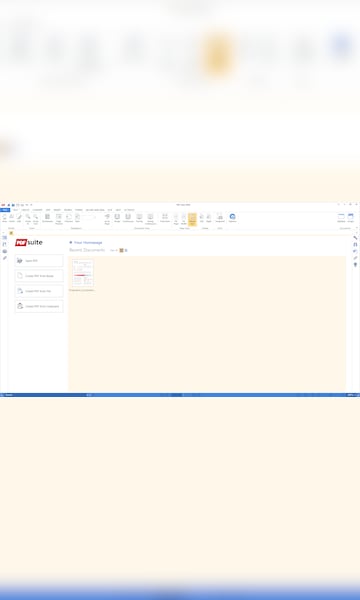Click the Open PDF button
The width and height of the screenshot is (360, 600).
click(x=39, y=261)
